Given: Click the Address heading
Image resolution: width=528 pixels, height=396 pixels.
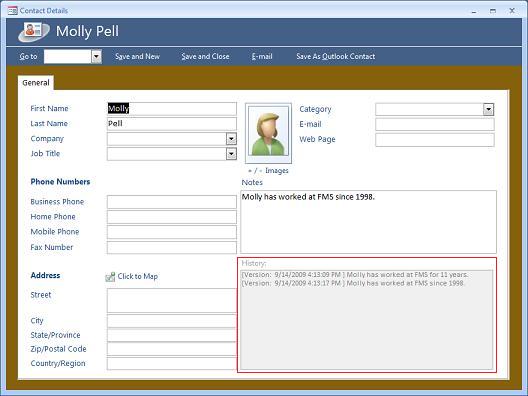Looking at the screenshot, I should tap(45, 275).
